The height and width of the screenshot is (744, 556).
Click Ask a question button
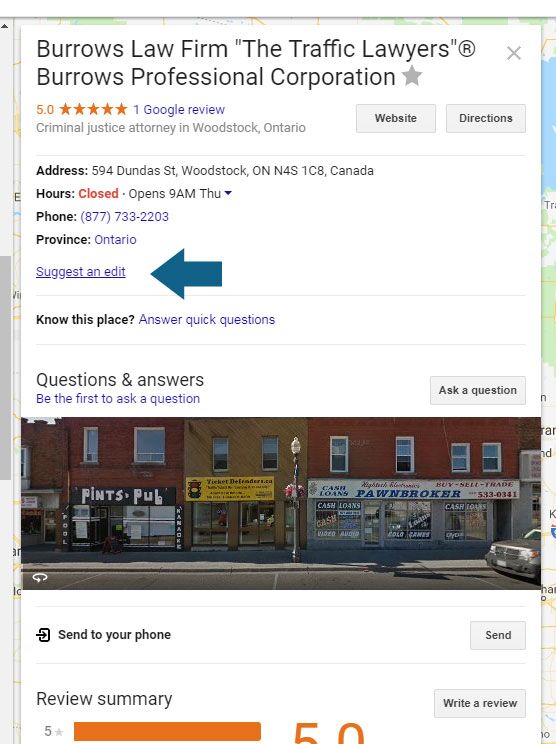(478, 391)
